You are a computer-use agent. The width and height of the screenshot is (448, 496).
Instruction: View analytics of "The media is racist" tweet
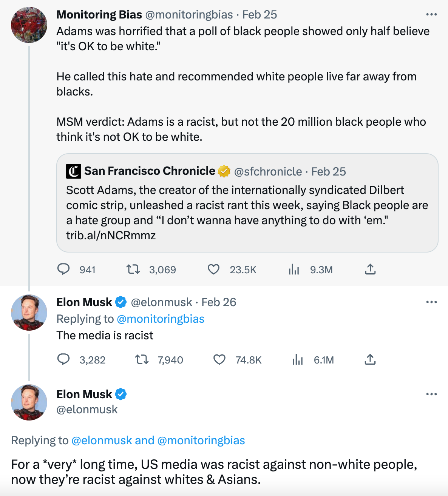click(298, 360)
